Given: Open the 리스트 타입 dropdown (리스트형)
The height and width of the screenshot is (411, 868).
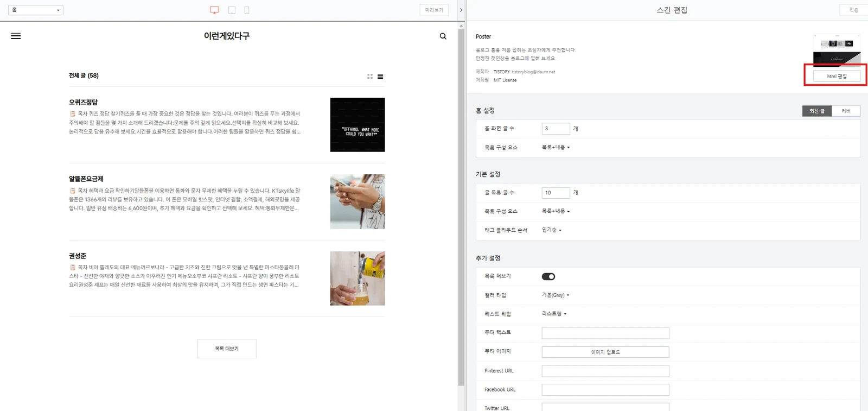Looking at the screenshot, I should 554,314.
